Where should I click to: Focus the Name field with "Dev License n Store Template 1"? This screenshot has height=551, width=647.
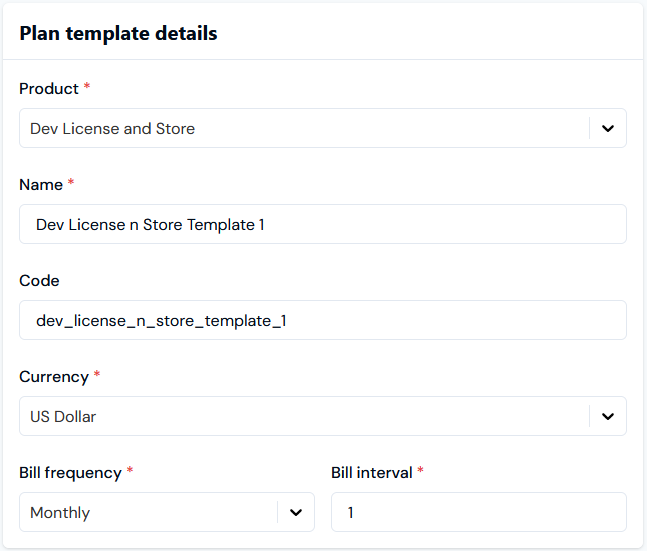coord(323,224)
